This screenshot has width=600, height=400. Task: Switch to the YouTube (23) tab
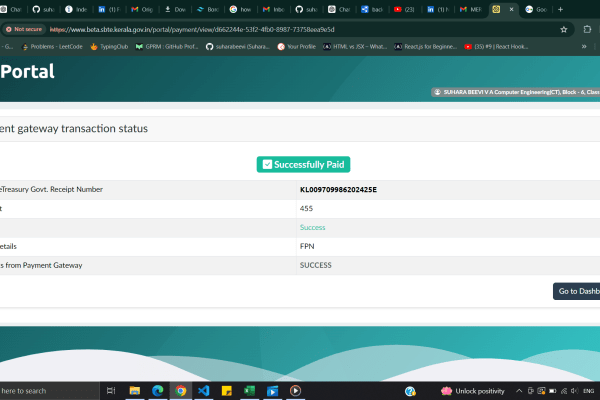(x=404, y=10)
